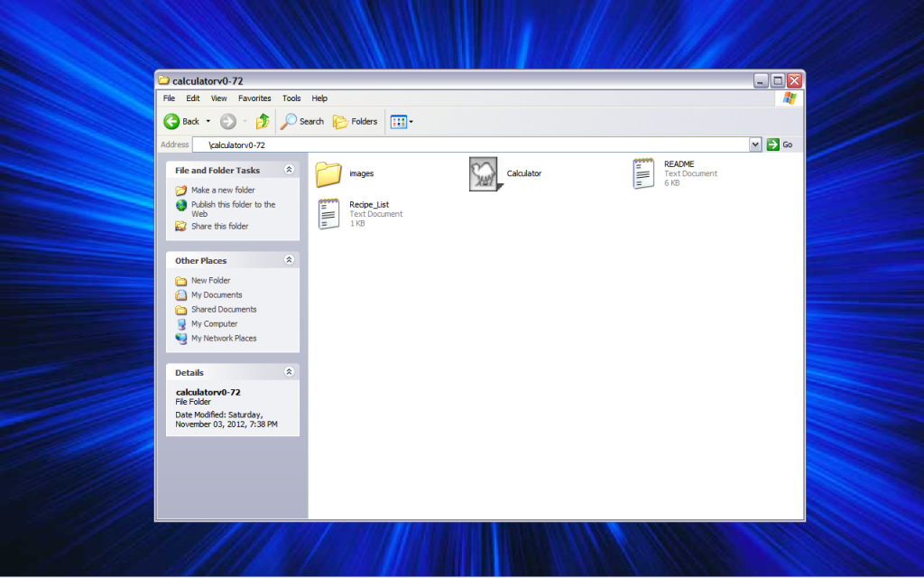This screenshot has height=578, width=924.
Task: Open Shared Documents link
Action: tap(224, 309)
